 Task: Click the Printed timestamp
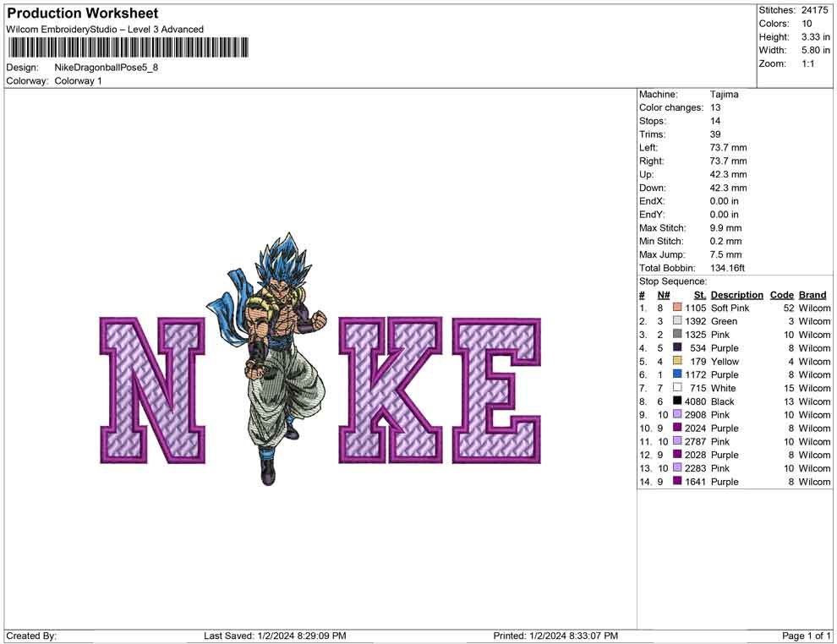pos(555,636)
